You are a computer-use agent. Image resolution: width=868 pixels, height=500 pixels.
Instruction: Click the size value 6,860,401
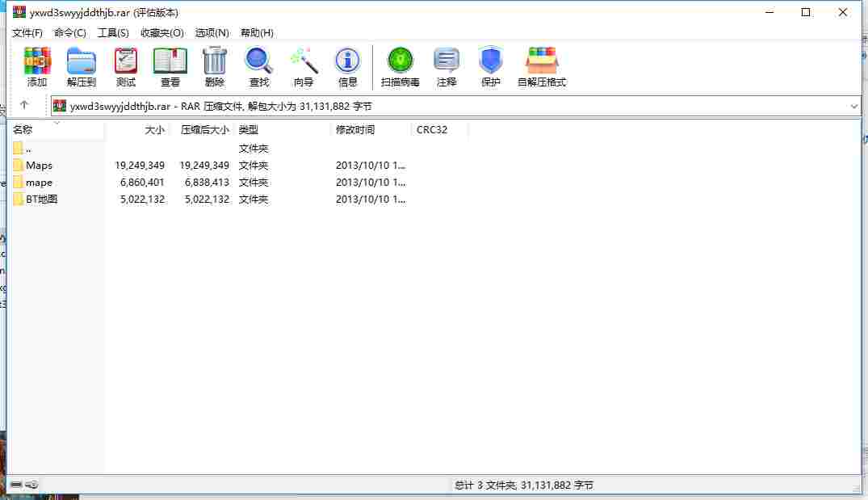(x=142, y=183)
